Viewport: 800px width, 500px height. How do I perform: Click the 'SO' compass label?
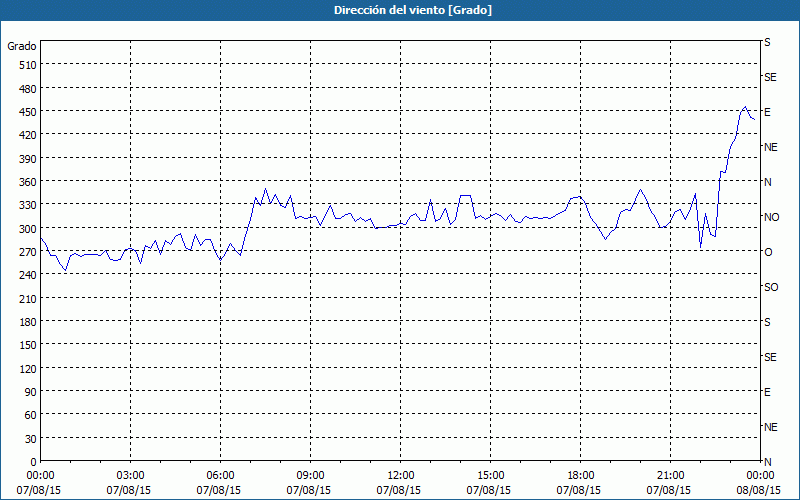[771, 287]
